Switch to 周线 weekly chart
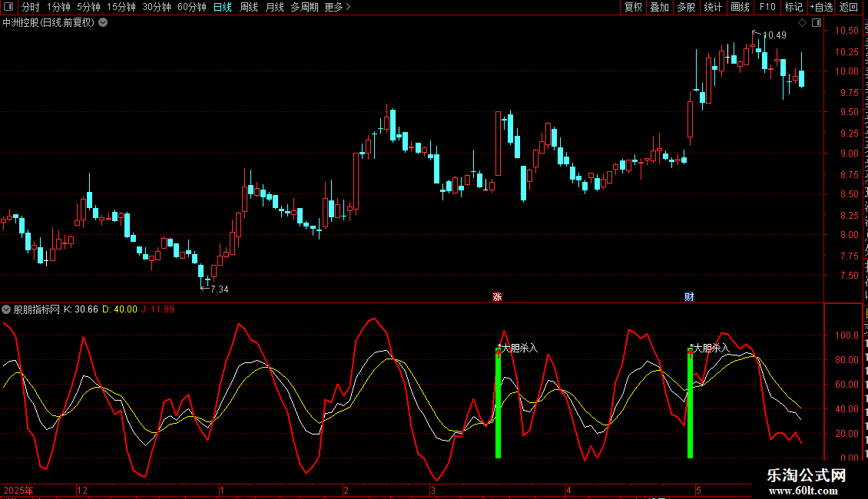The image size is (868, 499). point(249,7)
